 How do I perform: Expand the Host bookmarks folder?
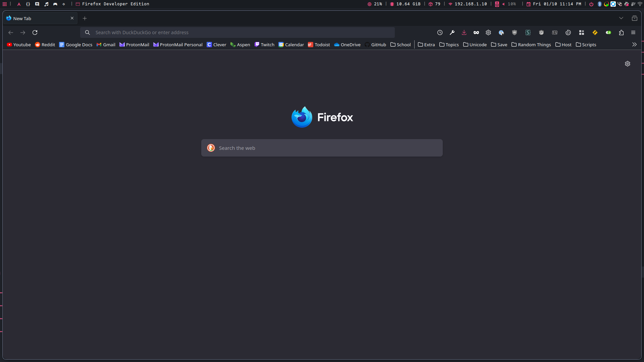(563, 45)
